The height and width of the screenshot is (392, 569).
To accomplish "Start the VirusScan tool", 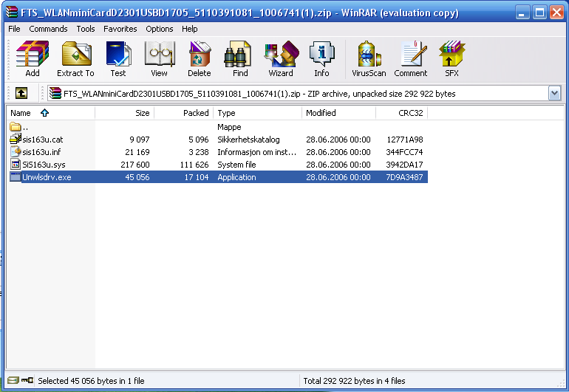I will coord(369,59).
